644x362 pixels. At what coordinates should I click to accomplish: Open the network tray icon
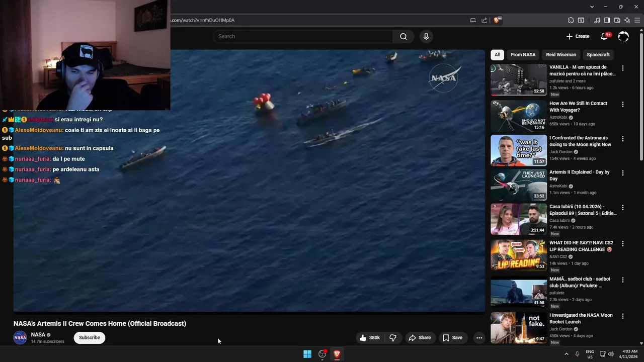[603, 354]
